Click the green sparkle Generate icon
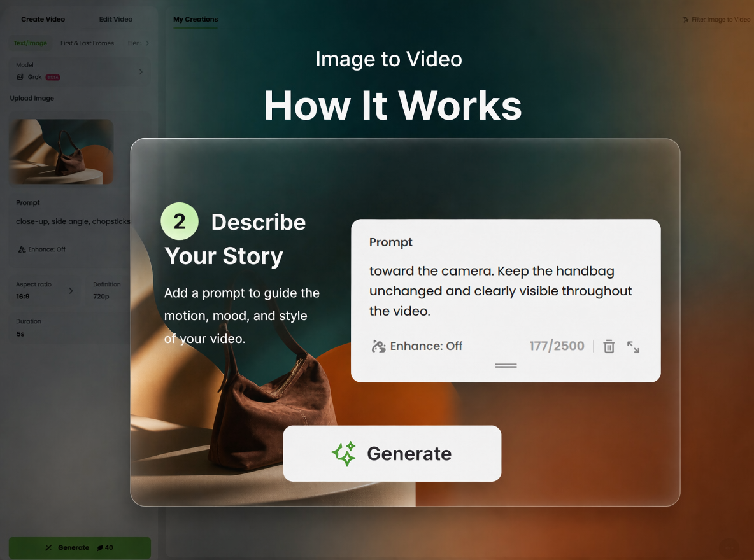The width and height of the screenshot is (754, 560). pyautogui.click(x=344, y=453)
